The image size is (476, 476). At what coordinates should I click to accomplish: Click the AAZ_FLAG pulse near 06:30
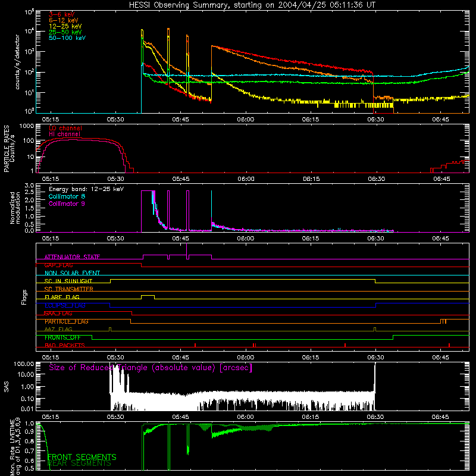tap(375, 330)
